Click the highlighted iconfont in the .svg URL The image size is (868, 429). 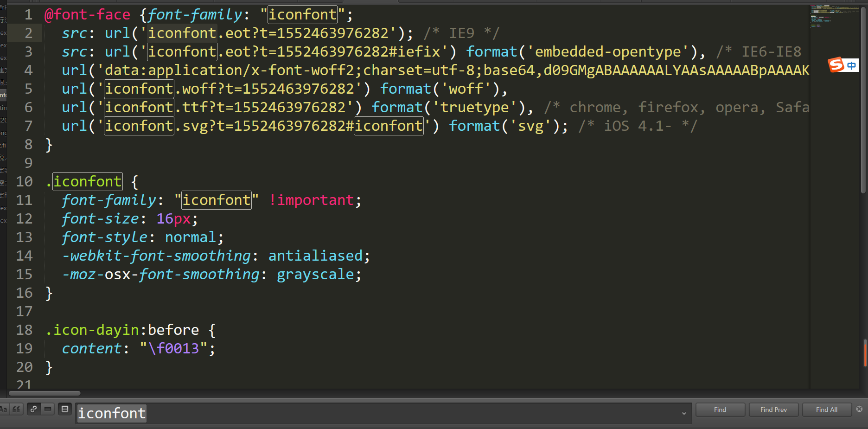[139, 126]
